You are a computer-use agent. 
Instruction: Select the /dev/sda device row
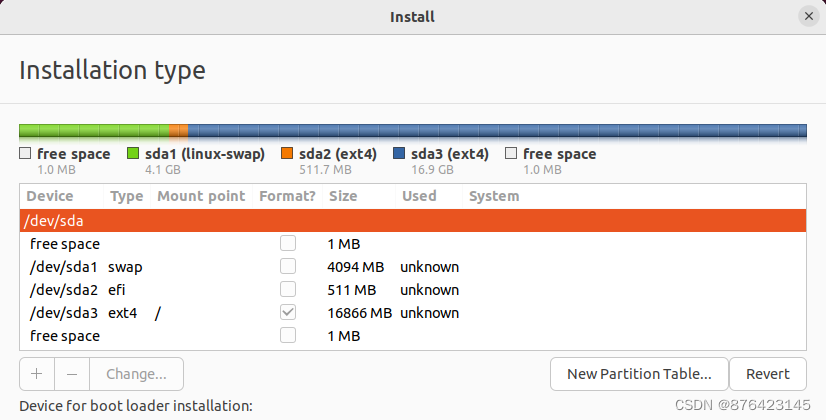pyautogui.click(x=413, y=220)
